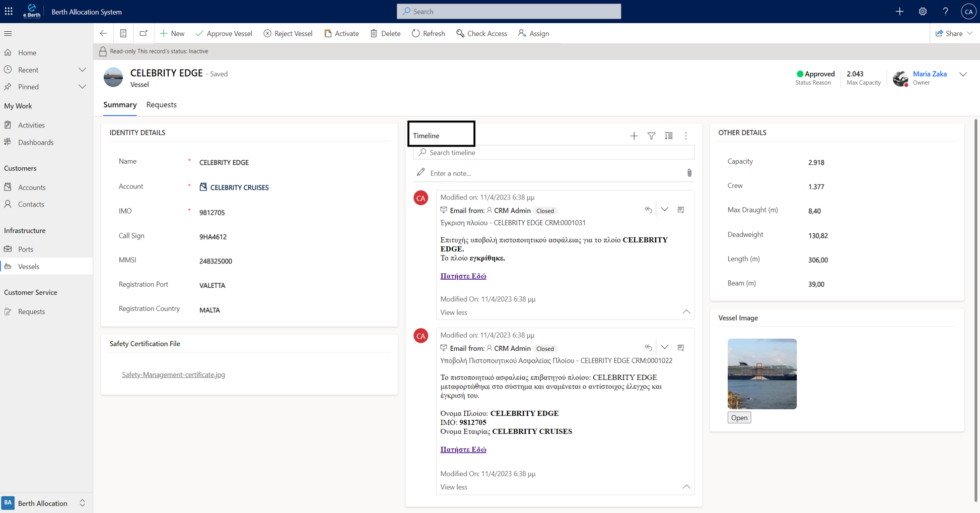
Task: Activate the vessel record
Action: [341, 33]
